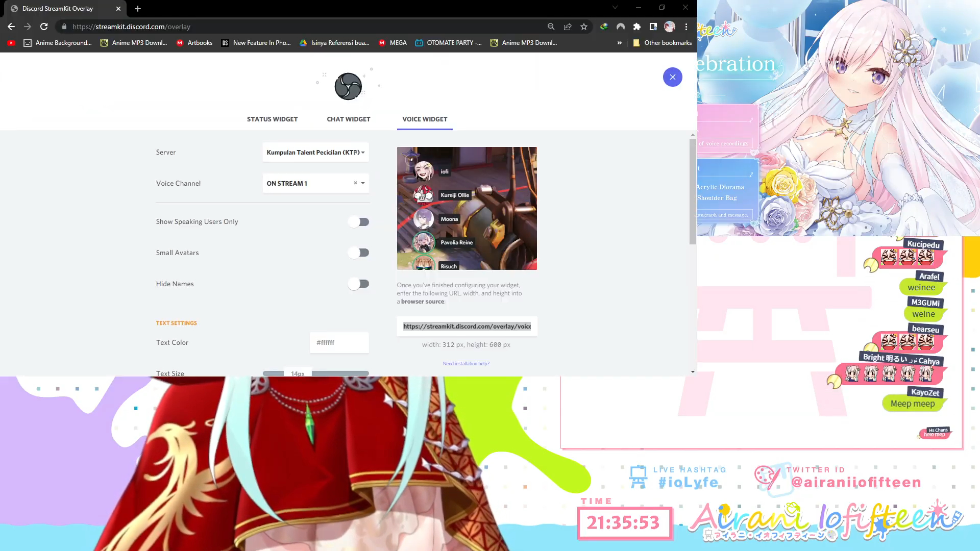The image size is (980, 551).
Task: Open the YouTube bookmark icon
Action: point(11,43)
